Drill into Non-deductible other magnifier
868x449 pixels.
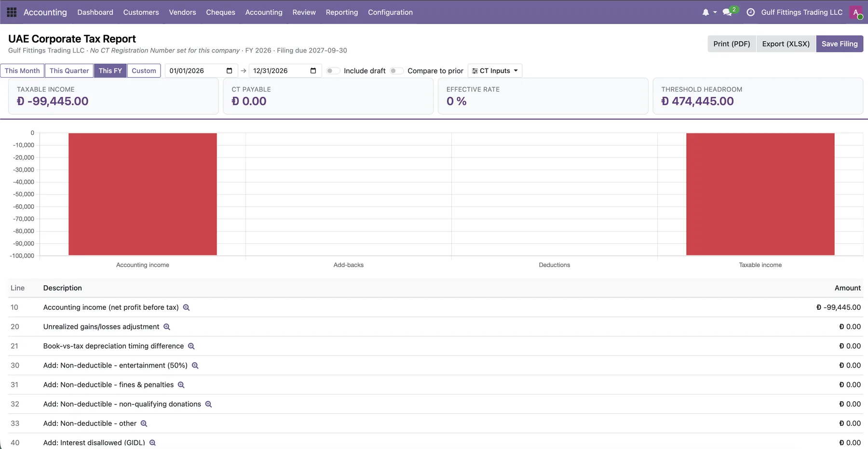pyautogui.click(x=144, y=423)
